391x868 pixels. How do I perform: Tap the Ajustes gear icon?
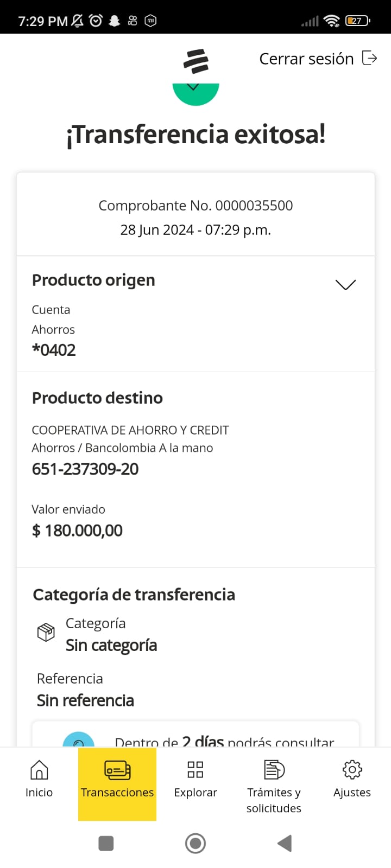(352, 770)
